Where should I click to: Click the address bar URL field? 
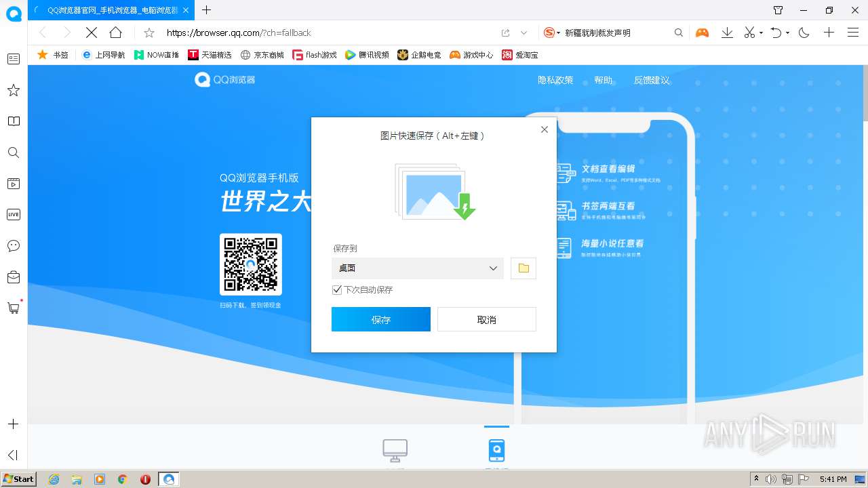coord(329,33)
